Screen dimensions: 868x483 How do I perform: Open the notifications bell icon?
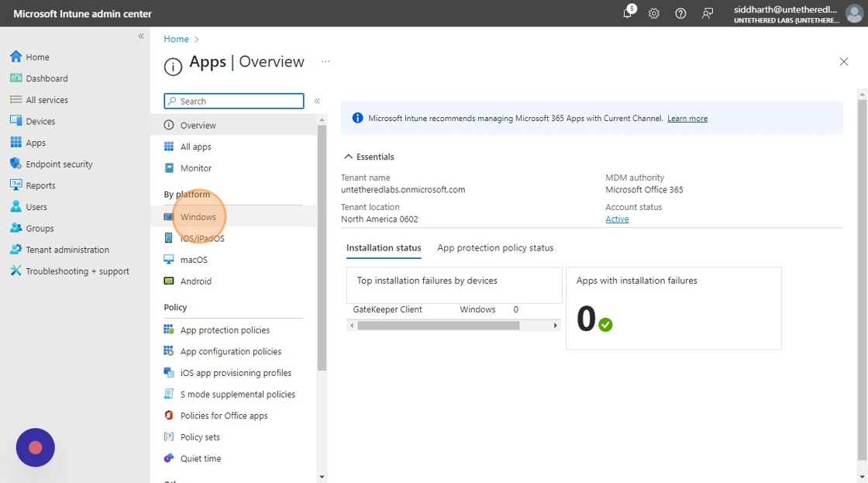coord(628,14)
